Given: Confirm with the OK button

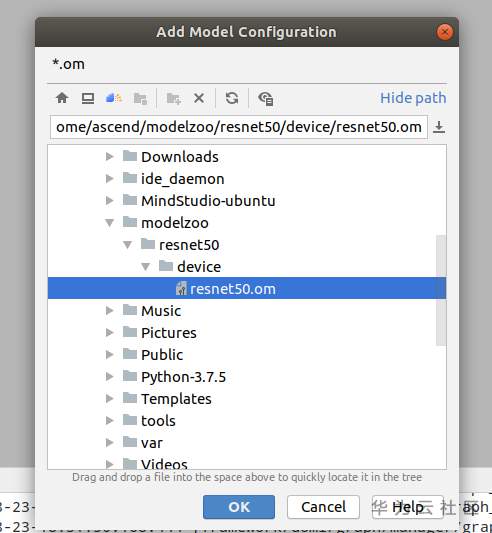Looking at the screenshot, I should pyautogui.click(x=239, y=507).
